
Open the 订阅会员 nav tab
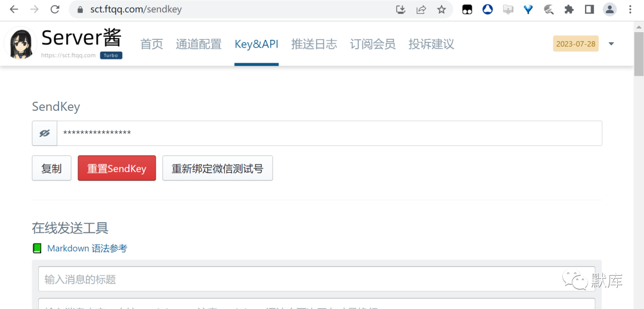[373, 44]
